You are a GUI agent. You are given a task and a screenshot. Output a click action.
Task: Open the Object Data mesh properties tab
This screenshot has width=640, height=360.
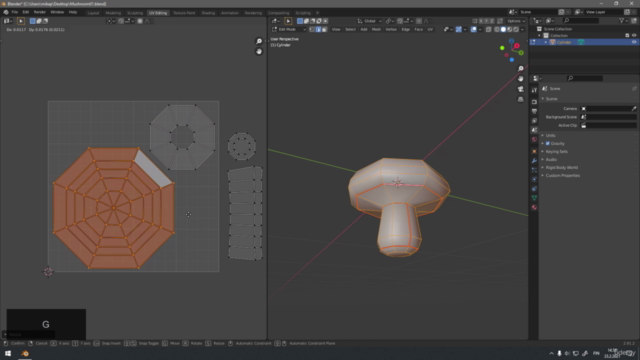[534, 198]
